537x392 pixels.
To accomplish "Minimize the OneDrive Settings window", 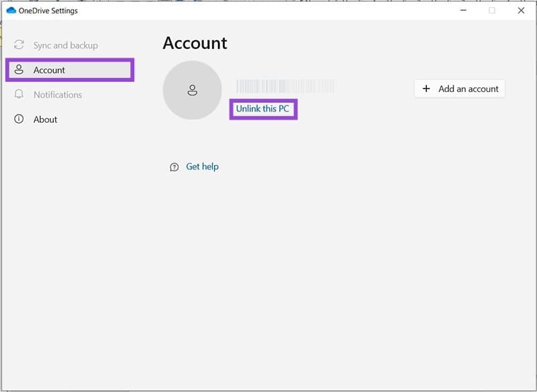I will coord(462,11).
